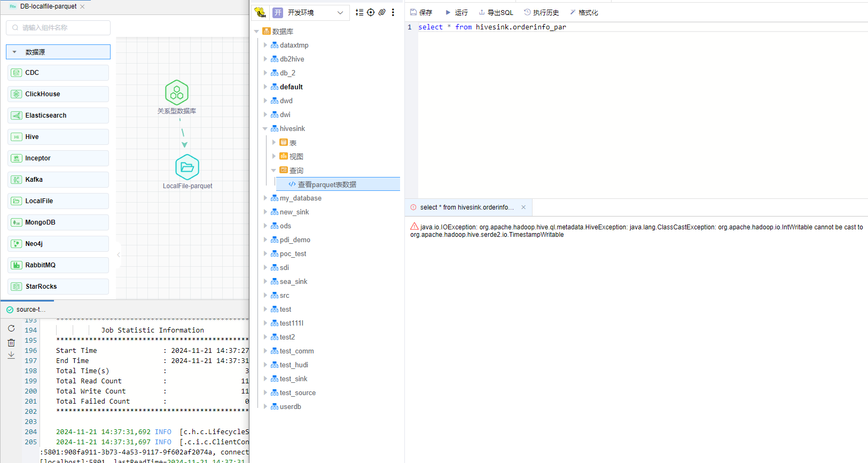Click the tree list view icon
Viewport: 868px width, 463px height.
[359, 12]
